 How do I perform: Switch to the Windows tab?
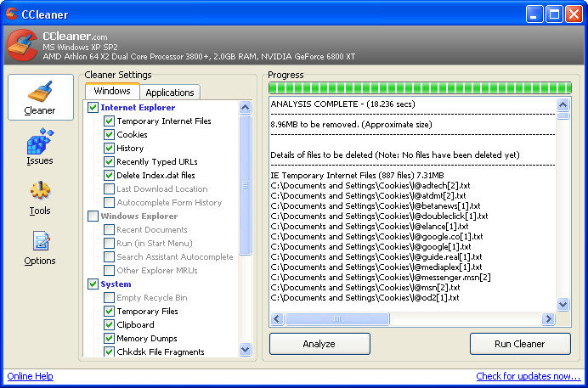pyautogui.click(x=112, y=91)
